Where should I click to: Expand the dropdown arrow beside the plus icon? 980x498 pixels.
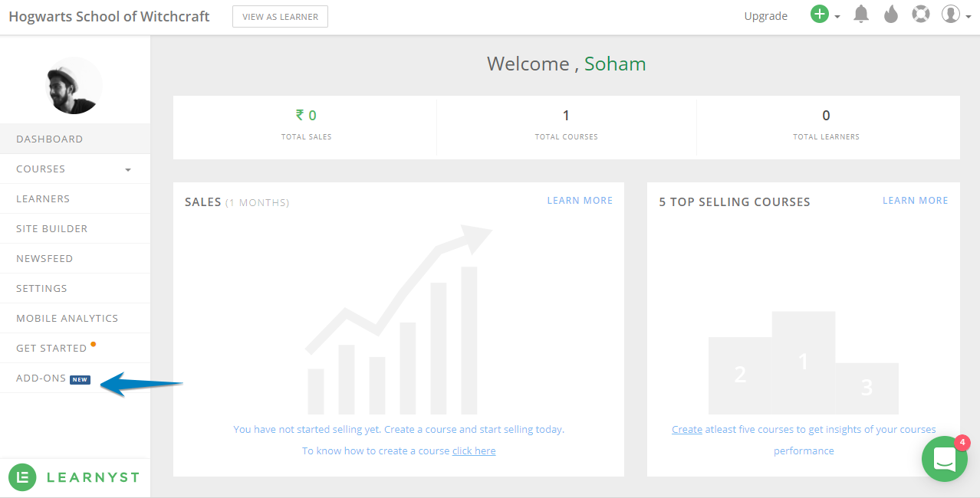(837, 17)
